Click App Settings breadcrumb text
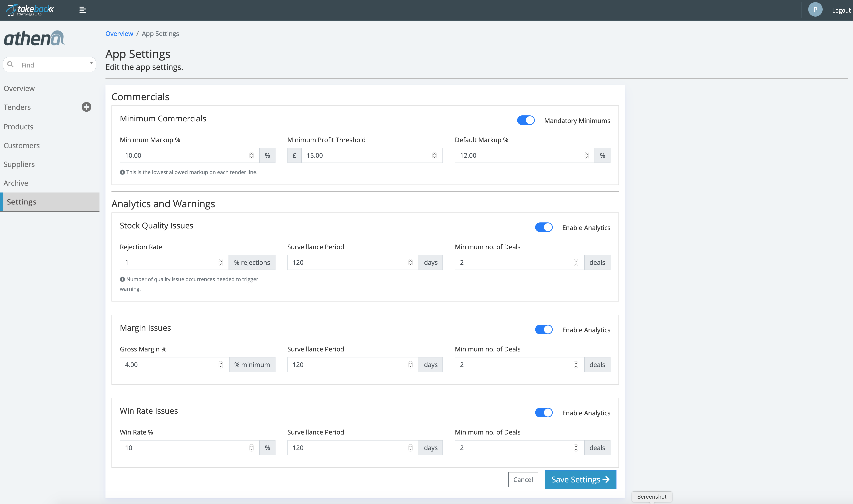This screenshot has height=504, width=853. click(x=160, y=34)
